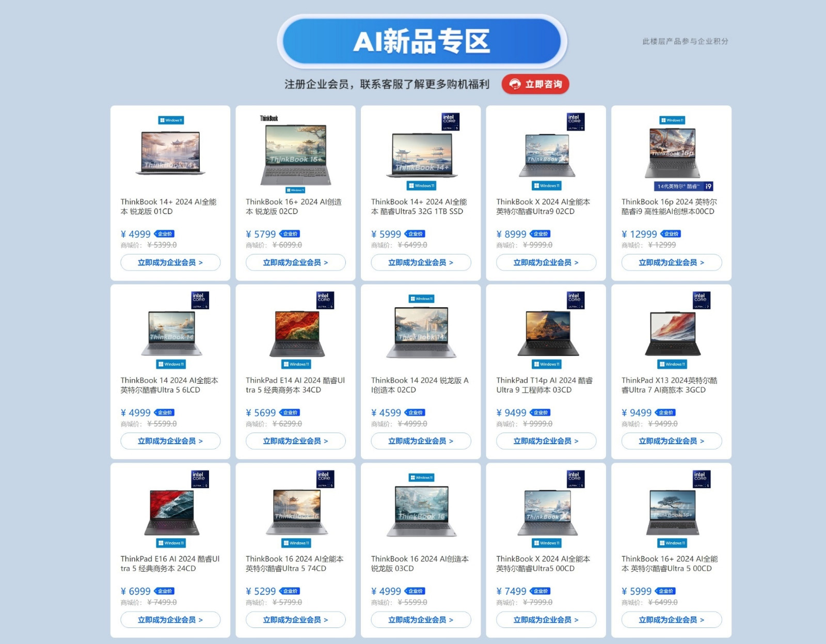Click Intel Core badge on ThinkBook 16 74CD card
The width and height of the screenshot is (826, 644).
325,479
